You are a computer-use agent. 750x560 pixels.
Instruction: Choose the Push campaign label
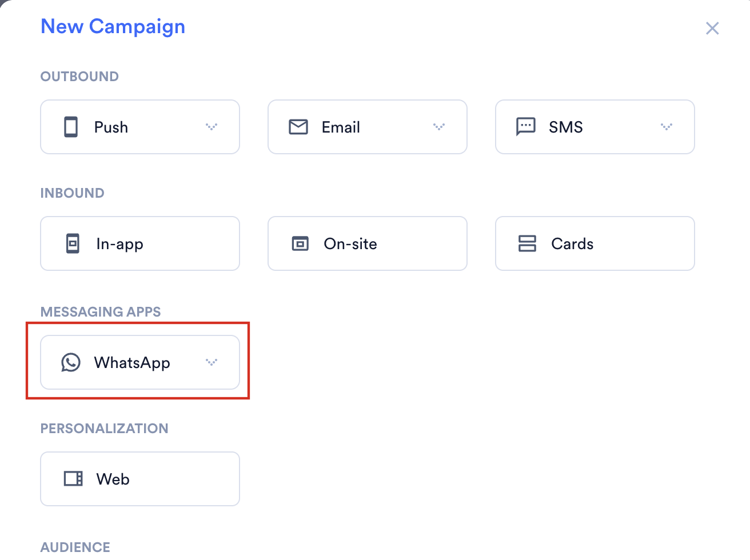(x=111, y=127)
